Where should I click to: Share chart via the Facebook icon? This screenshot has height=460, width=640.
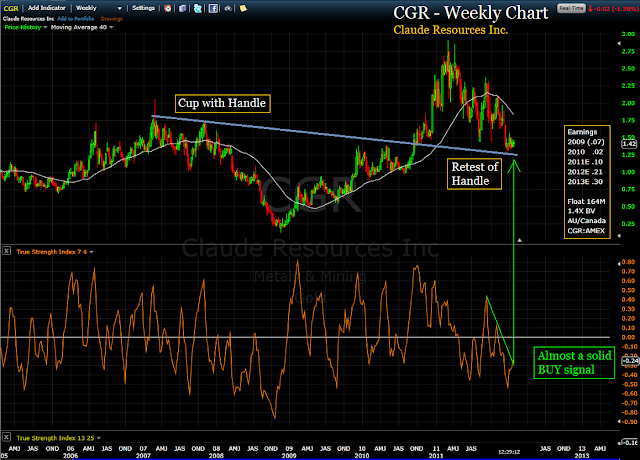pos(213,8)
